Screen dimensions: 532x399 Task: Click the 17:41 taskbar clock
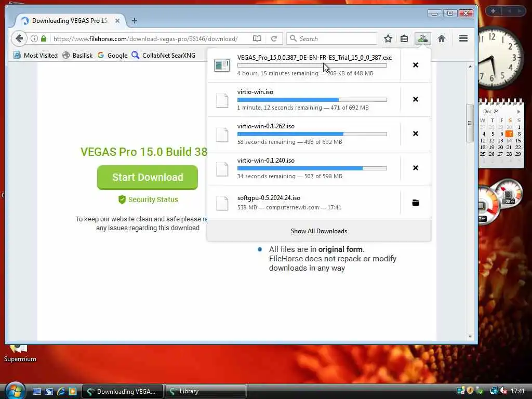click(x=518, y=391)
